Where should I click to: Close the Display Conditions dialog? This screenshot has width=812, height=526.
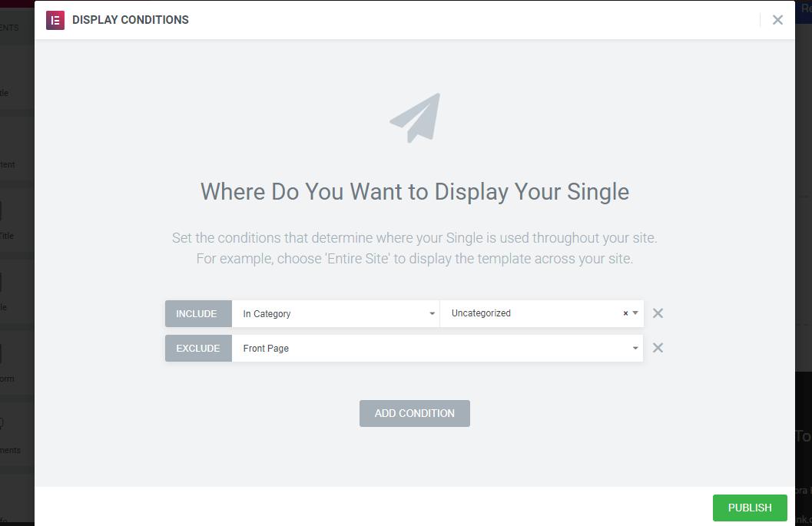tap(777, 20)
